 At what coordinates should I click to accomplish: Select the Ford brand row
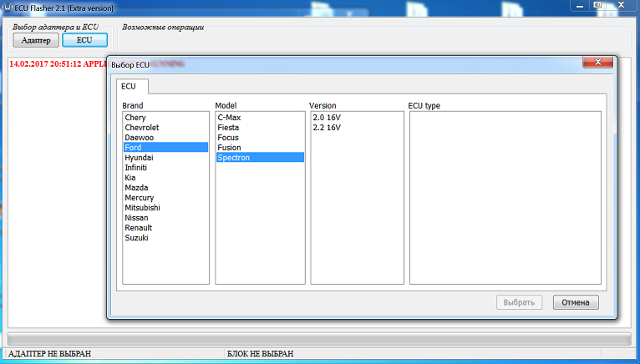coord(165,147)
